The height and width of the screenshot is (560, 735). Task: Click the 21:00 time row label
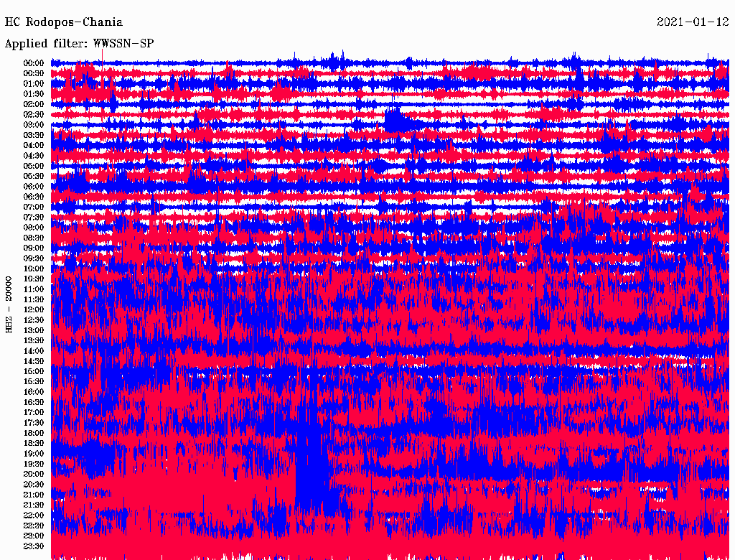point(34,495)
